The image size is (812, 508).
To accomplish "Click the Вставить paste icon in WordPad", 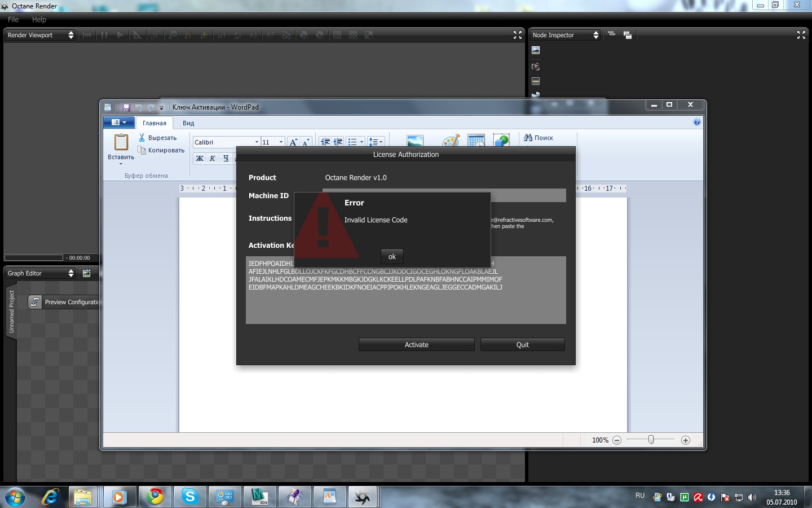I will (x=121, y=142).
